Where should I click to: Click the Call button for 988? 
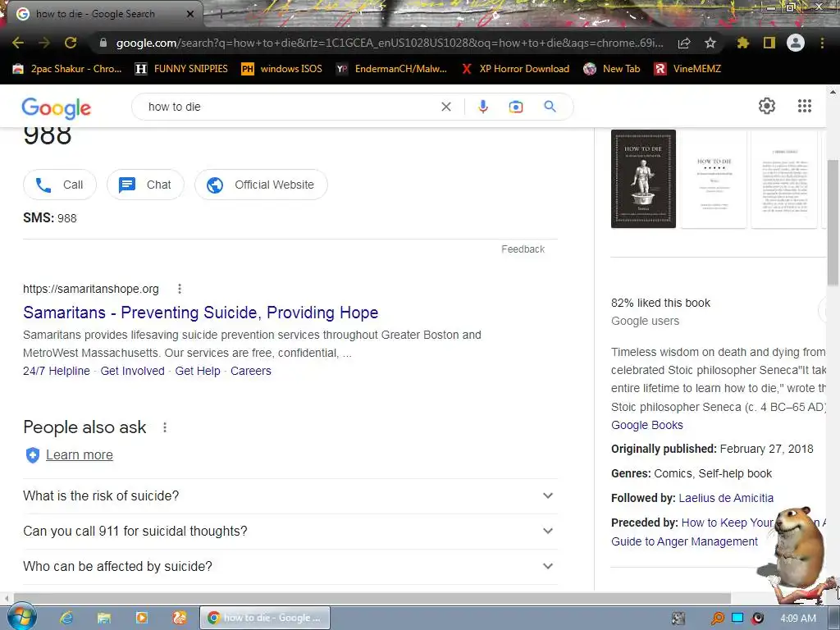coord(60,185)
